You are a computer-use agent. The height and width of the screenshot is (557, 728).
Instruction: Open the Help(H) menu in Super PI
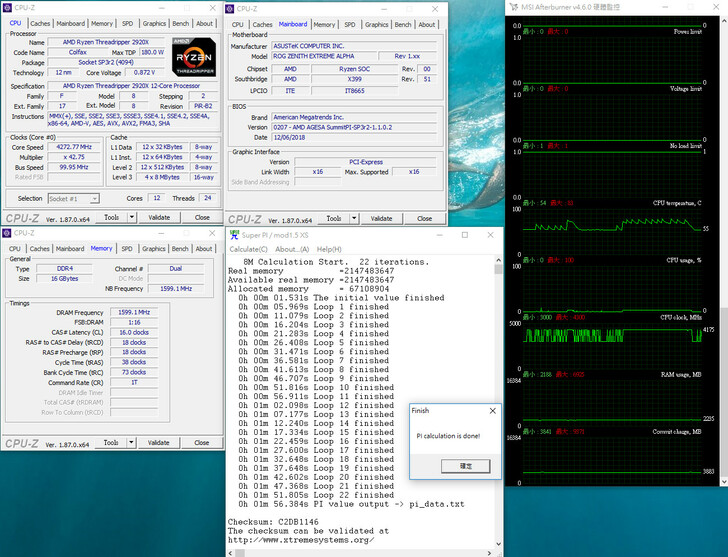(x=329, y=249)
